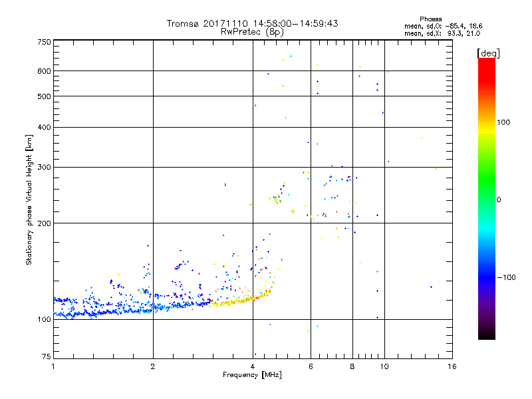
Task: Click the Phases mean, sd,O statistics text
Action: point(443,23)
